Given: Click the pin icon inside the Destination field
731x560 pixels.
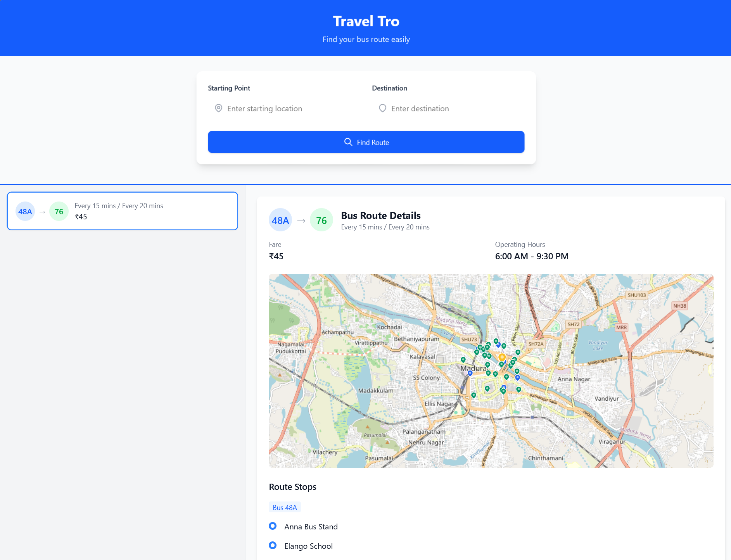Looking at the screenshot, I should tap(382, 109).
